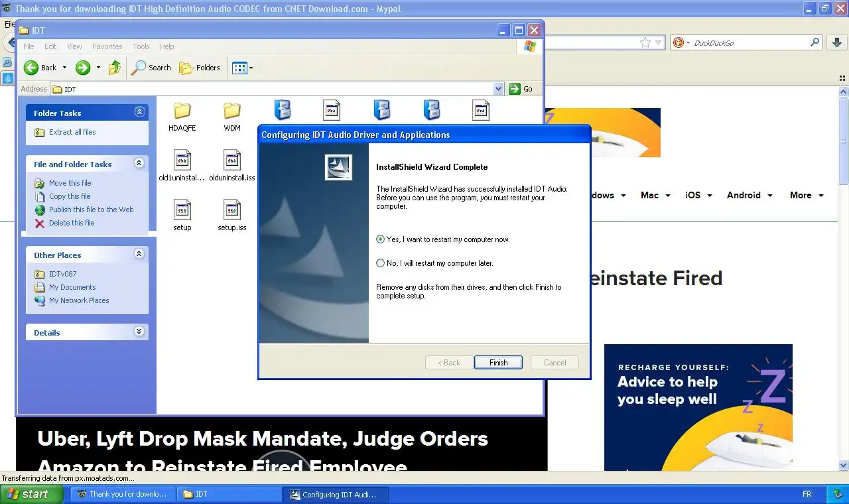Screen dimensions: 849x504
Task: Click the Copy this file link
Action: [70, 196]
